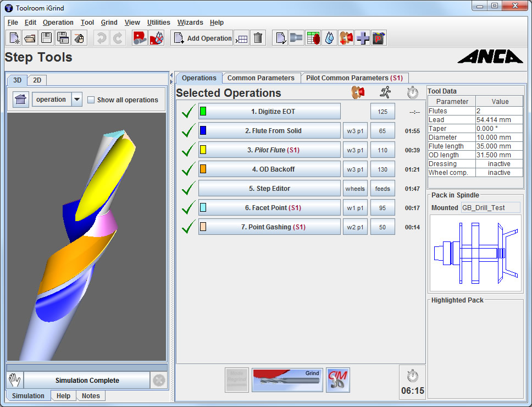Open the Wizards menu
Screen dimensions: 532x407
[x=190, y=23]
